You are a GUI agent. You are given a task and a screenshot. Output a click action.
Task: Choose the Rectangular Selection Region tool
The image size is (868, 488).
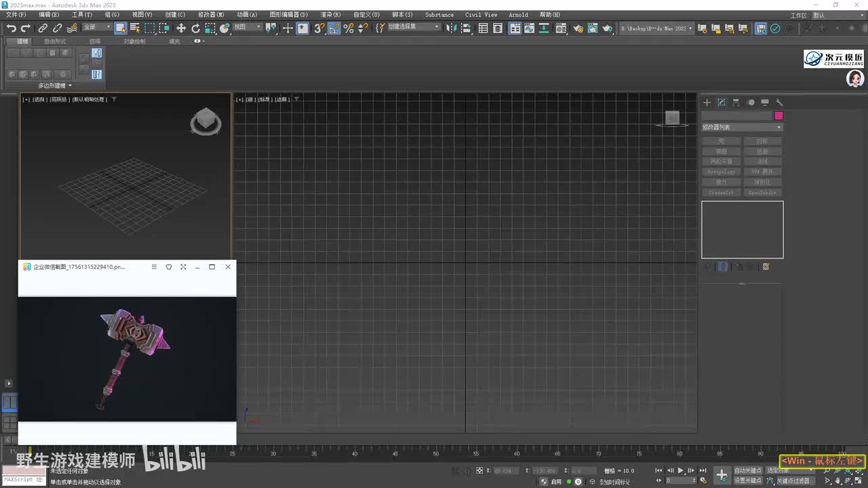[x=150, y=28]
